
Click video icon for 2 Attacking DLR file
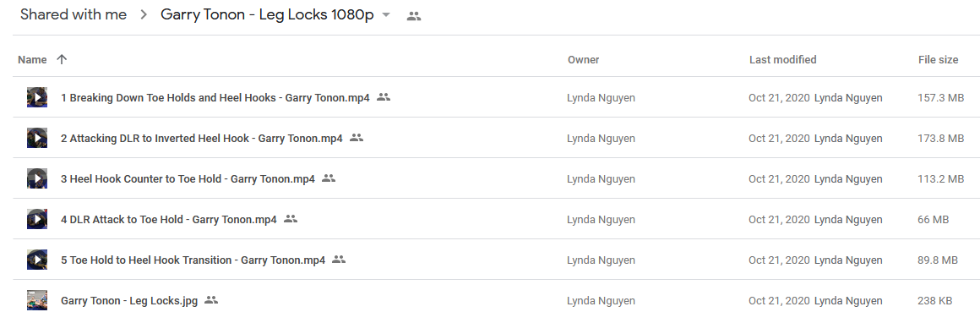pyautogui.click(x=37, y=138)
